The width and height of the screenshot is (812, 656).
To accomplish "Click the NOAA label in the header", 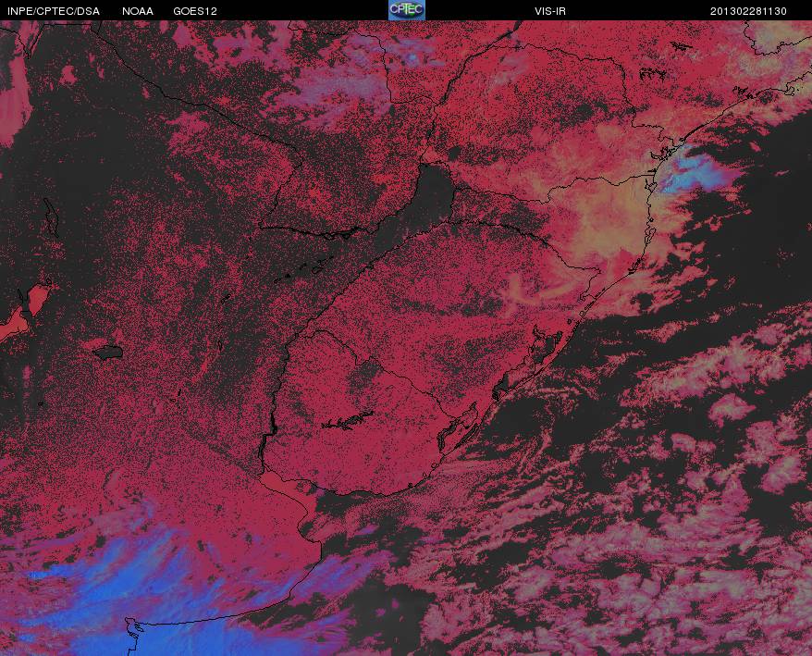I will (137, 11).
